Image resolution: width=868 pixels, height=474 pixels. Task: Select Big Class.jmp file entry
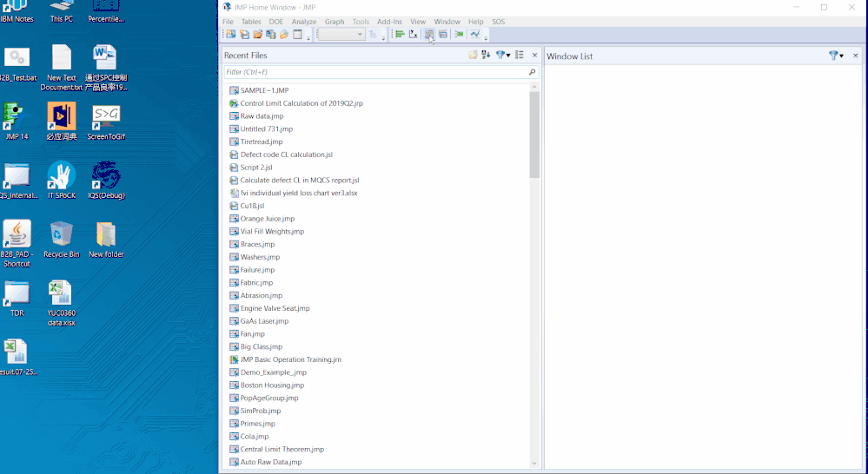pyautogui.click(x=255, y=346)
